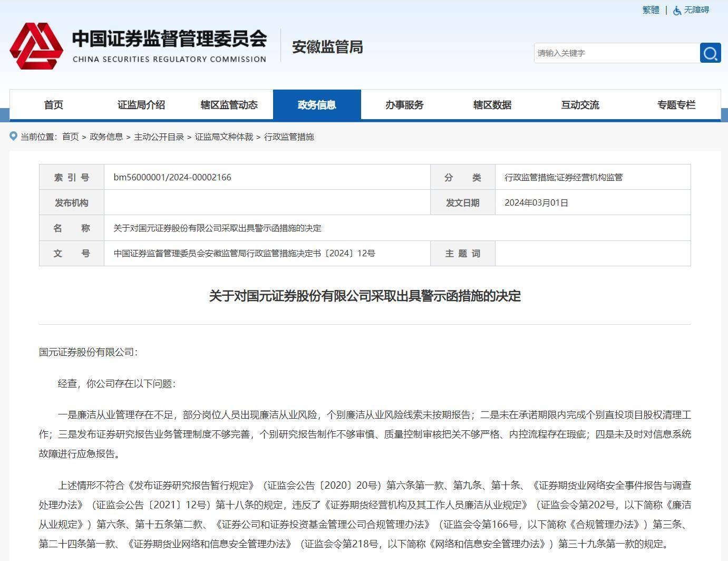728x561 pixels.
Task: Open the 辖区监管动态 navigation tab
Action: pyautogui.click(x=229, y=105)
